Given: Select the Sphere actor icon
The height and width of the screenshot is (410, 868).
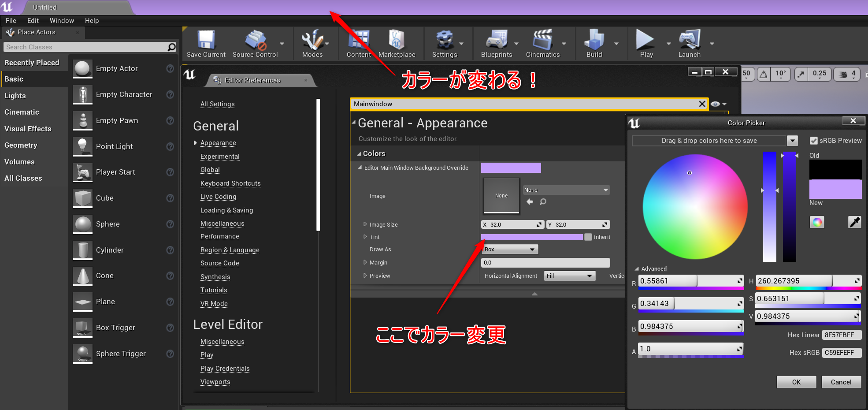Looking at the screenshot, I should 83,224.
